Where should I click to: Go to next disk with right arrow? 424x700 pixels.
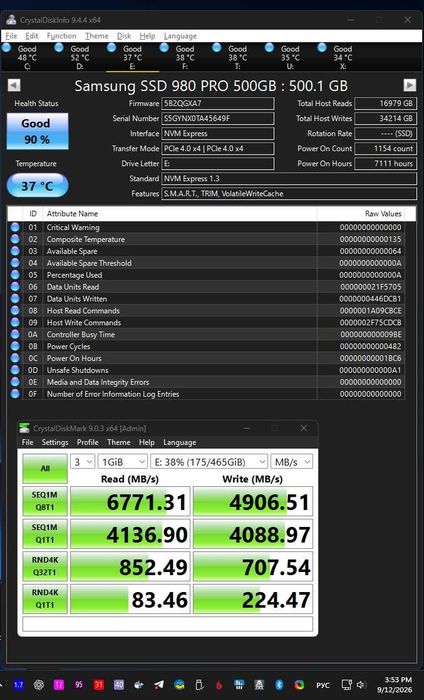[x=410, y=85]
